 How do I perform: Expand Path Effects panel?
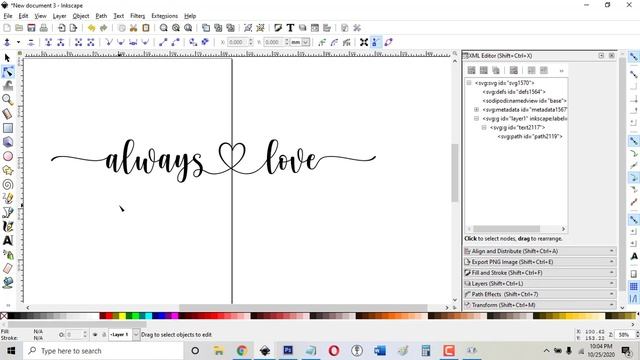point(540,294)
